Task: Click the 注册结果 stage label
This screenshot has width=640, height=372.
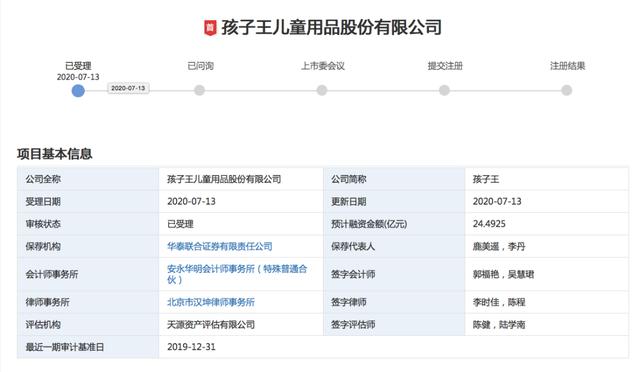Action: (567, 66)
